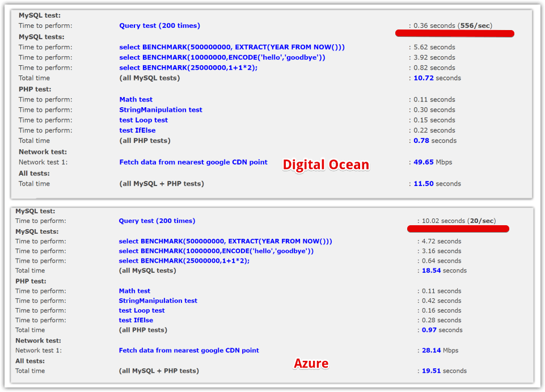
Task: Open "StringManipulation test" in the lower panel
Action: (x=158, y=301)
